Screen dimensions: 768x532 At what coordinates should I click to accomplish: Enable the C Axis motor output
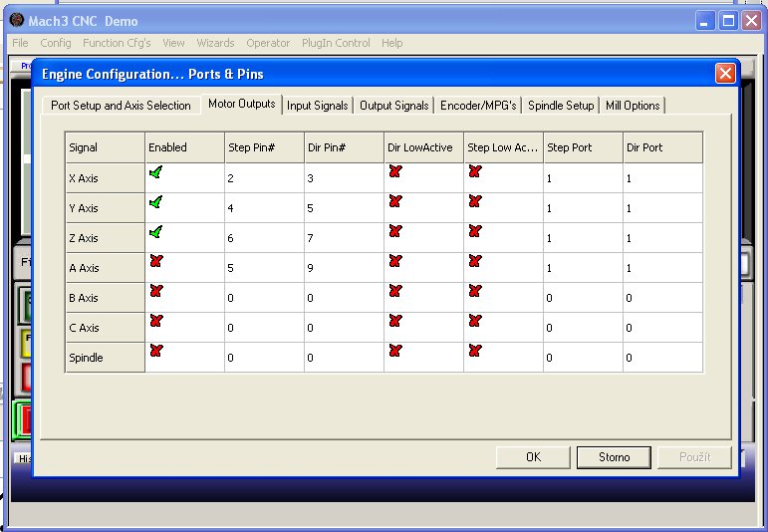click(x=155, y=322)
